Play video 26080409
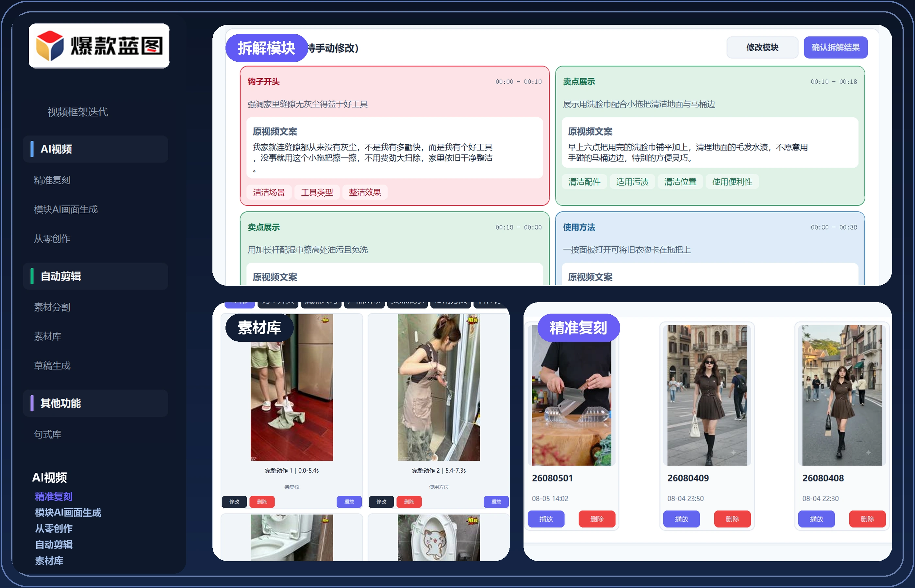The width and height of the screenshot is (915, 588). [x=682, y=519]
